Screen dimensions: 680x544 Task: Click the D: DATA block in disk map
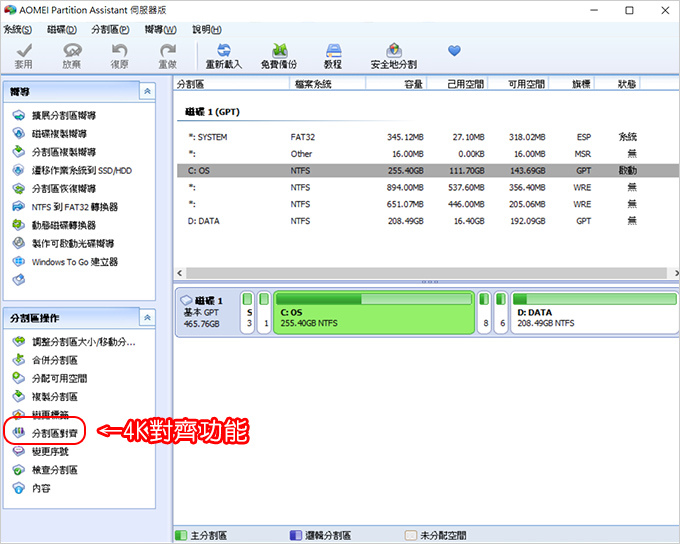[594, 312]
